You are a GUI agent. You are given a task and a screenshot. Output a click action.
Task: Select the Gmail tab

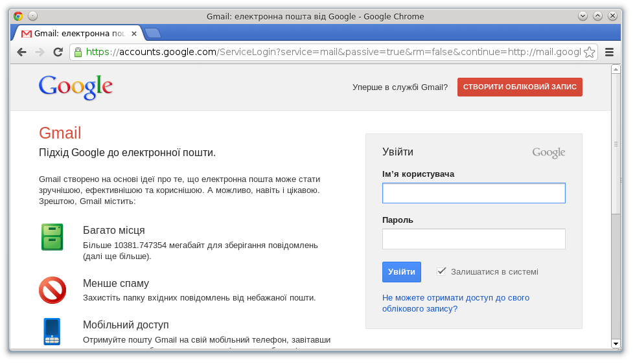78,33
